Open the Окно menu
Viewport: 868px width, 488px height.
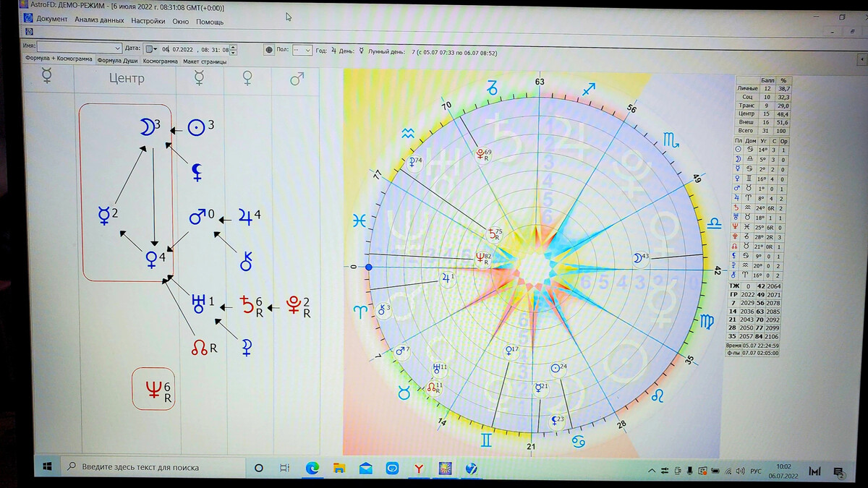[x=181, y=21]
